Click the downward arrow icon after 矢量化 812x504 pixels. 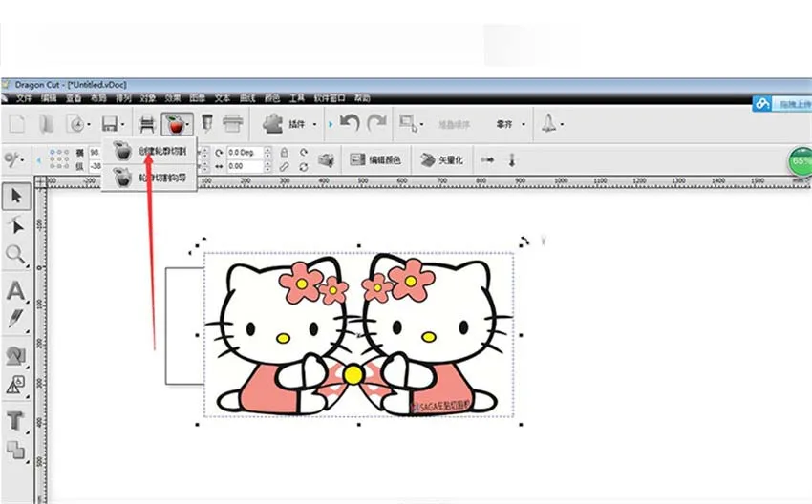click(512, 160)
